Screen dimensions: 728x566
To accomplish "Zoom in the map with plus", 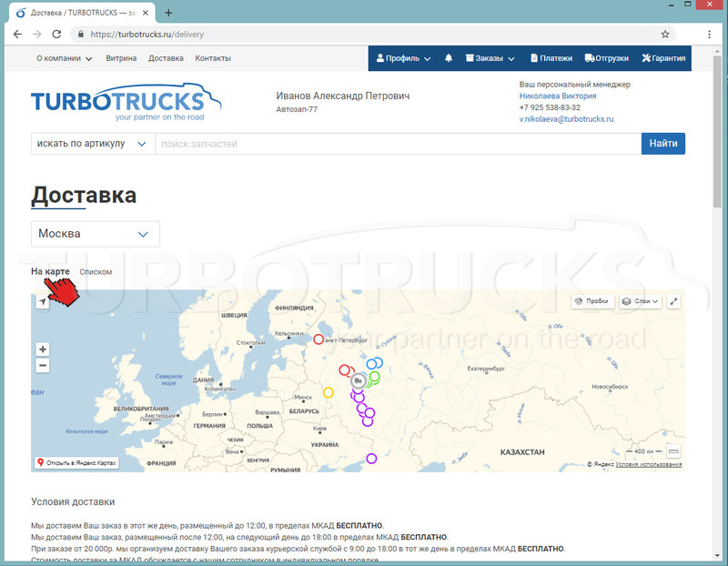I will pyautogui.click(x=43, y=349).
